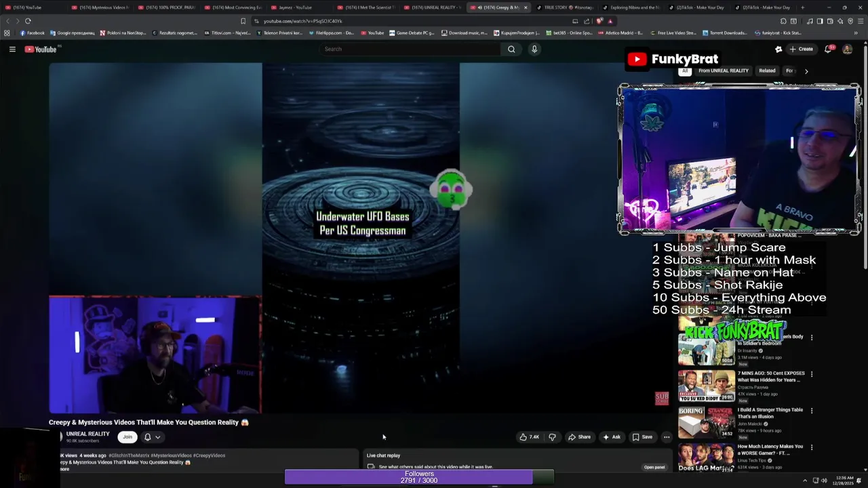The image size is (868, 488).
Task: Click the icon left of the Create button
Action: 778,49
